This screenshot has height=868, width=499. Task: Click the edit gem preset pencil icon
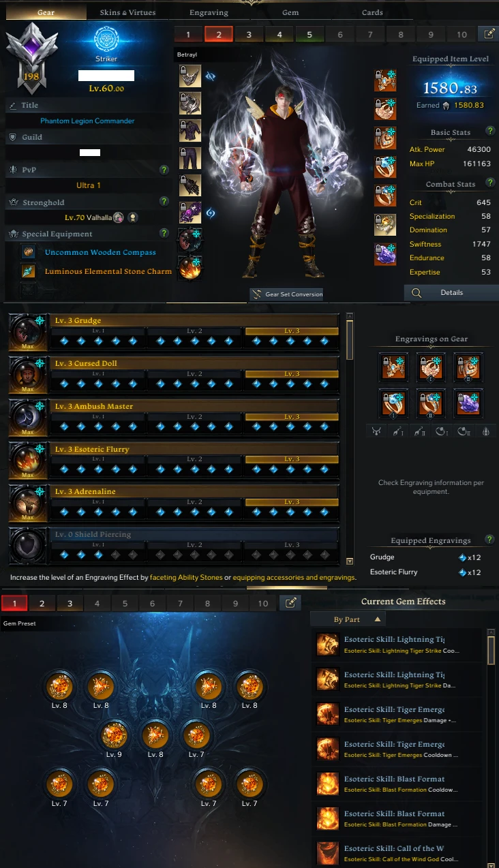(x=290, y=603)
